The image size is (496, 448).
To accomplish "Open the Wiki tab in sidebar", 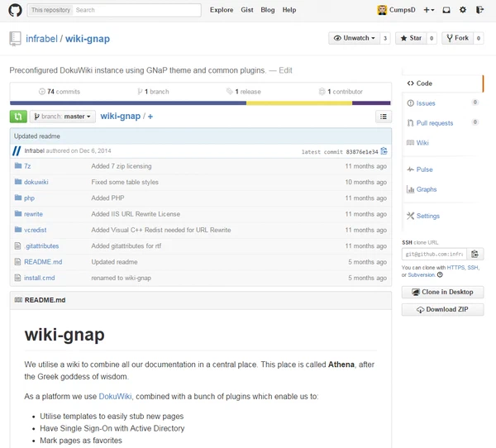I will [422, 143].
